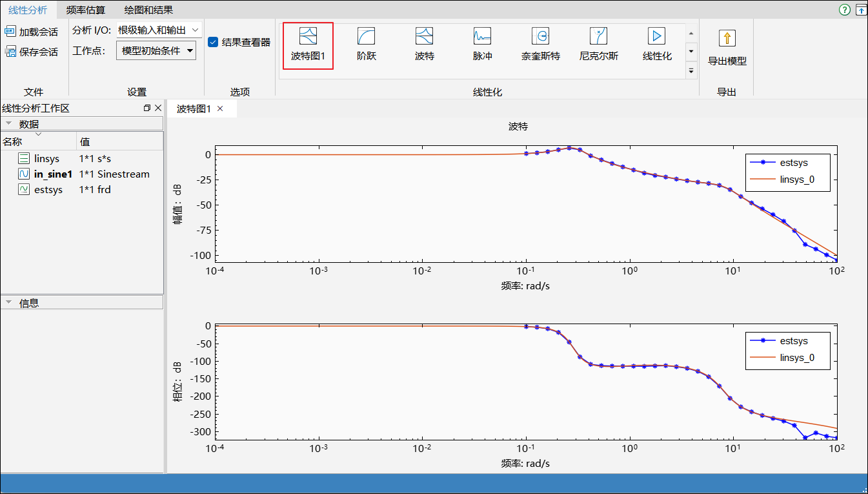
Task: Click the 波特图1 plot icon
Action: [308, 36]
